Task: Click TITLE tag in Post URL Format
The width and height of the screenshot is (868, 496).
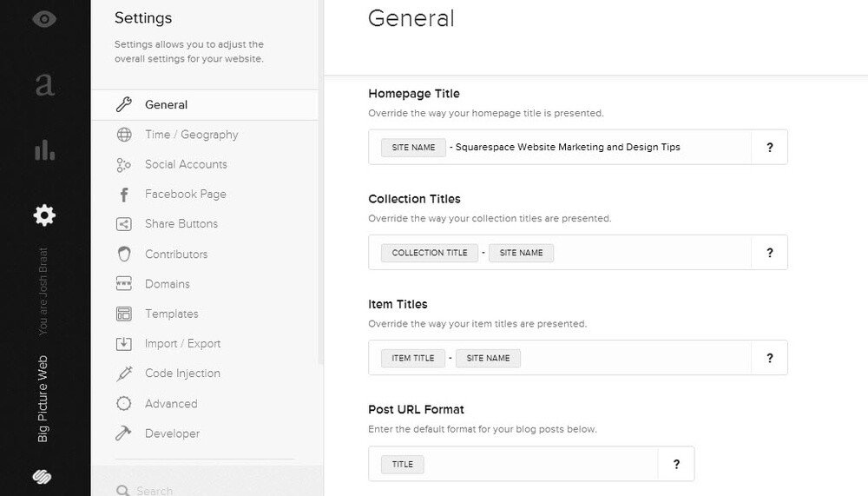Action: pyautogui.click(x=403, y=465)
